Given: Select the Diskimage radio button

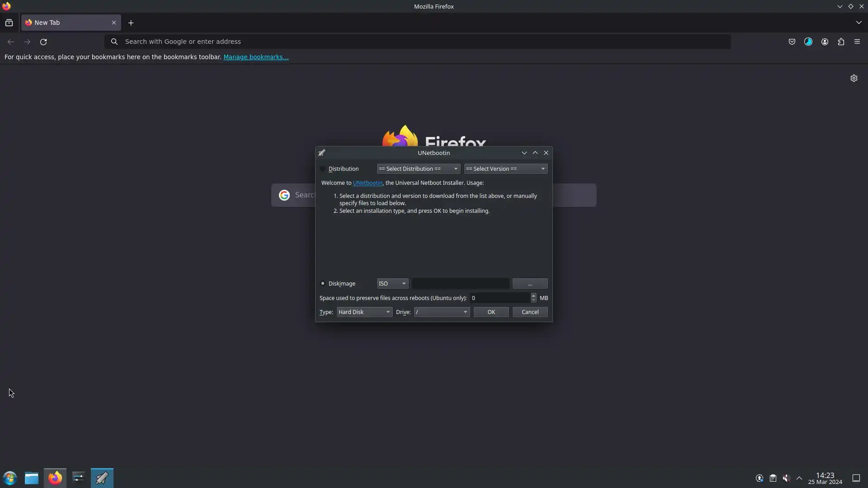Looking at the screenshot, I should pos(323,284).
